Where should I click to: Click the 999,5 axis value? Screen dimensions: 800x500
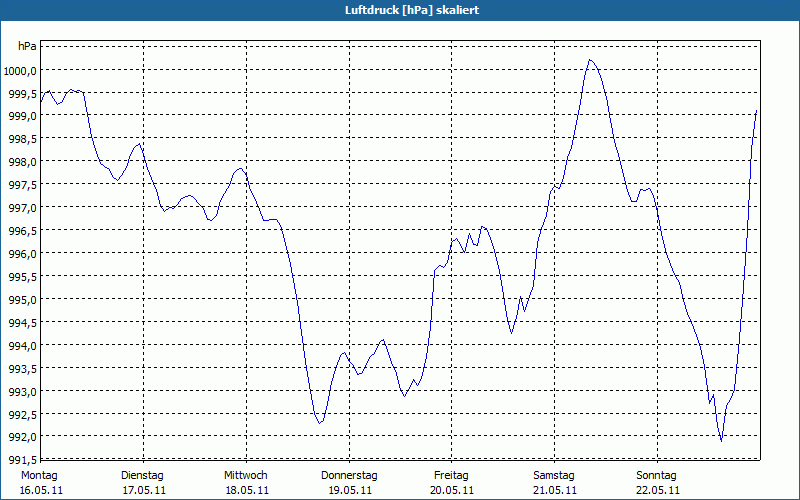coord(24,93)
